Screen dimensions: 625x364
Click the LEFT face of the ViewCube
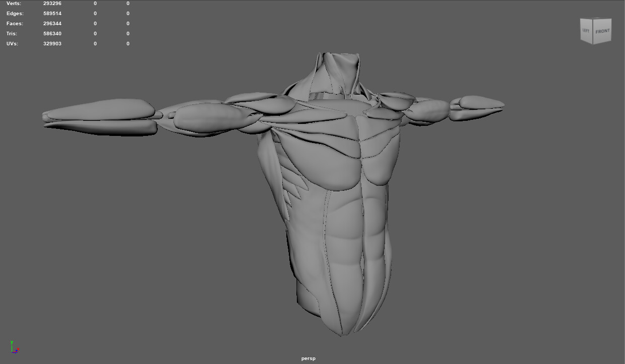586,30
